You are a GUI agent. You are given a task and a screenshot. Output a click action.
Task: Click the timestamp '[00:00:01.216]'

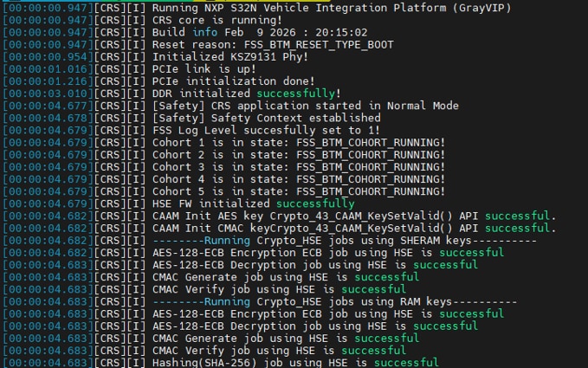point(48,81)
